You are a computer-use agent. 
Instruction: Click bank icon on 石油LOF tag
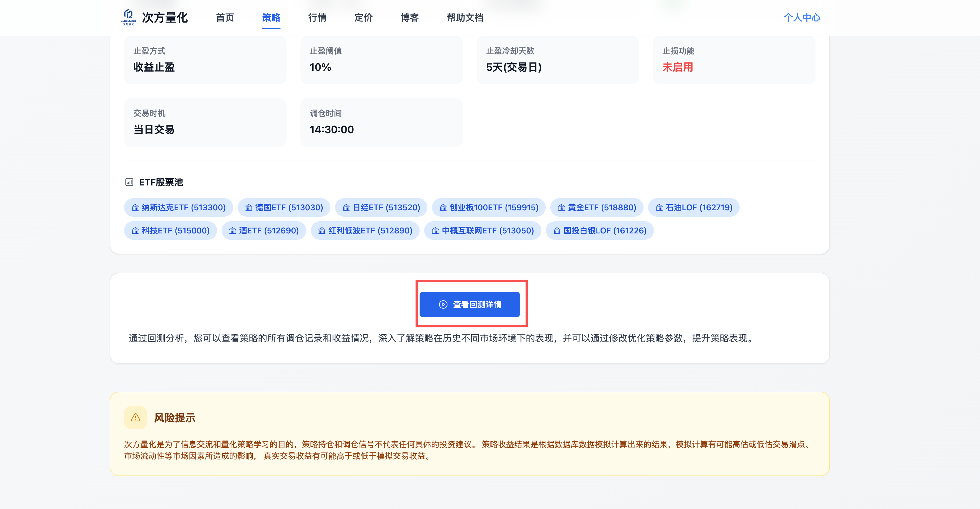point(659,207)
